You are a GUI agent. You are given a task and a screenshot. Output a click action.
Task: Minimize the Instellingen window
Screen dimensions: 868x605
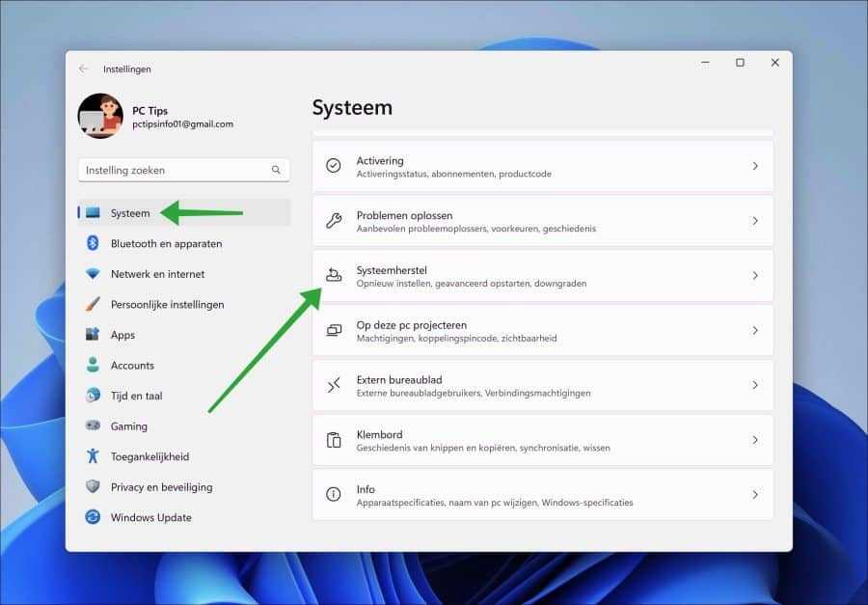point(705,63)
